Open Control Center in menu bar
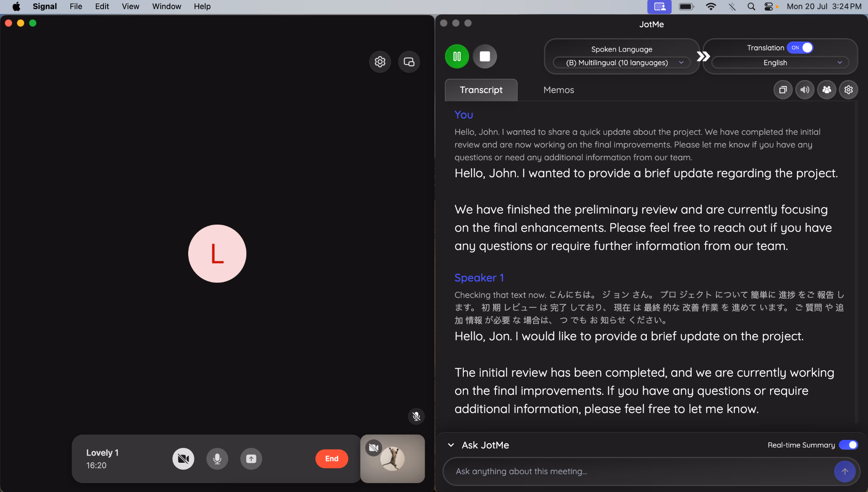Viewport: 868px width, 492px height. (x=768, y=6)
